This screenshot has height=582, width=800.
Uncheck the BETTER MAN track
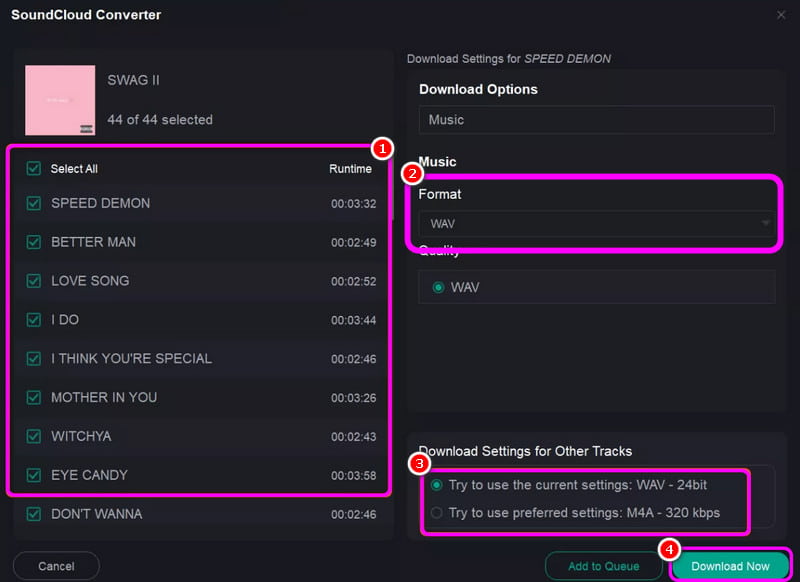click(x=34, y=242)
